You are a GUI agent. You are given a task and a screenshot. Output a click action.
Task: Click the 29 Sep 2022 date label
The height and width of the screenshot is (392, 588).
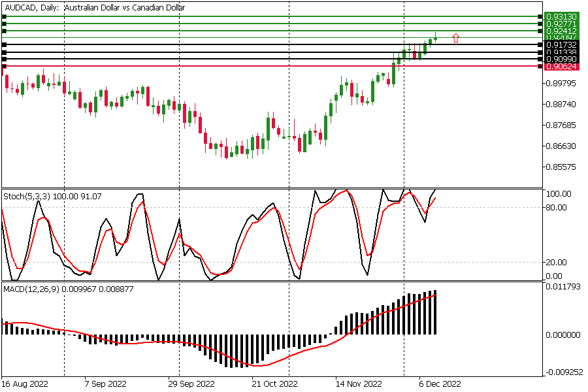191,384
